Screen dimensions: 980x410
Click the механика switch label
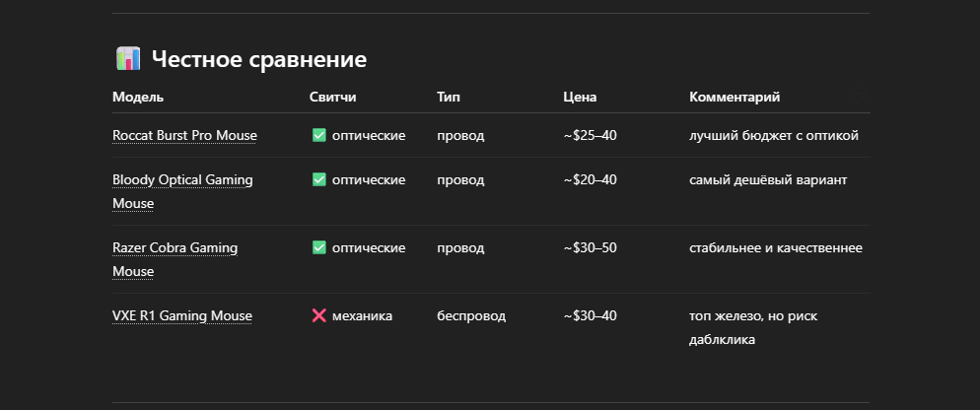pyautogui.click(x=363, y=316)
